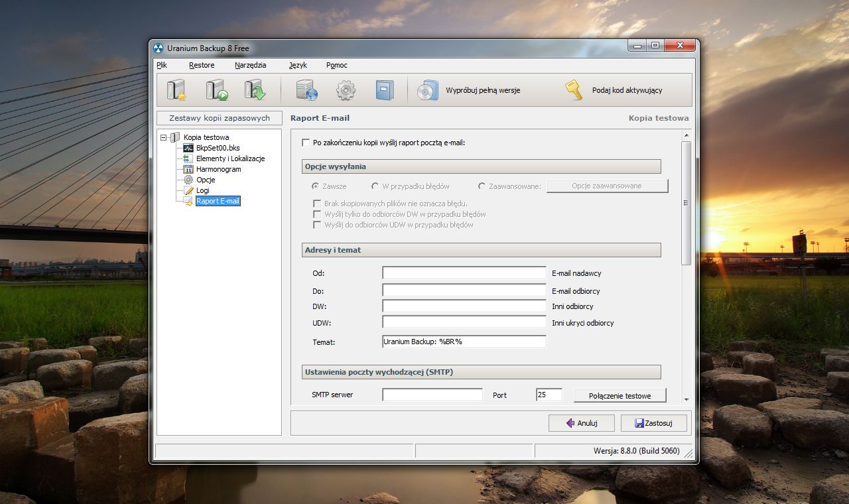This screenshot has width=849, height=504.
Task: Click Wypróbuj pełną wersje link
Action: click(483, 90)
